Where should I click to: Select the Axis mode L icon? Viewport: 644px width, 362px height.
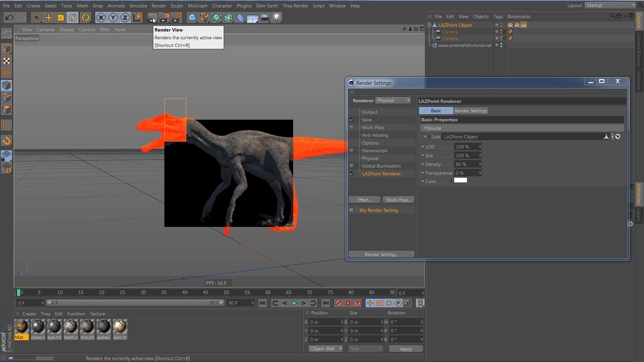click(x=6, y=125)
